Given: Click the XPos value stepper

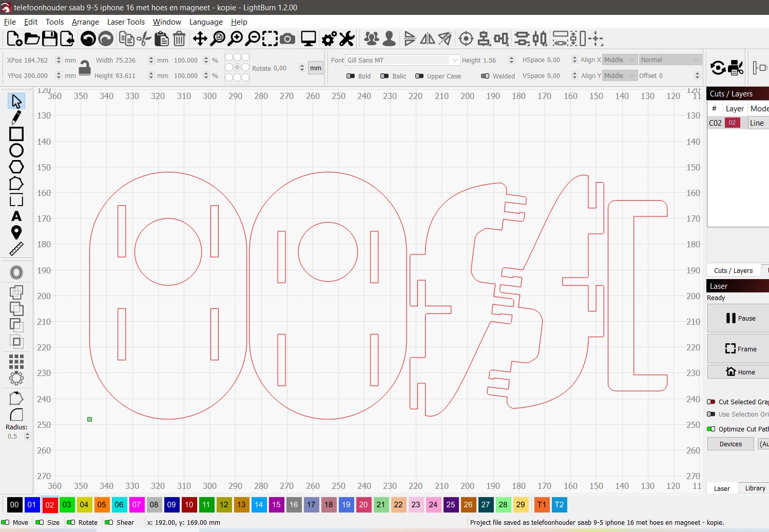Looking at the screenshot, I should 59,60.
